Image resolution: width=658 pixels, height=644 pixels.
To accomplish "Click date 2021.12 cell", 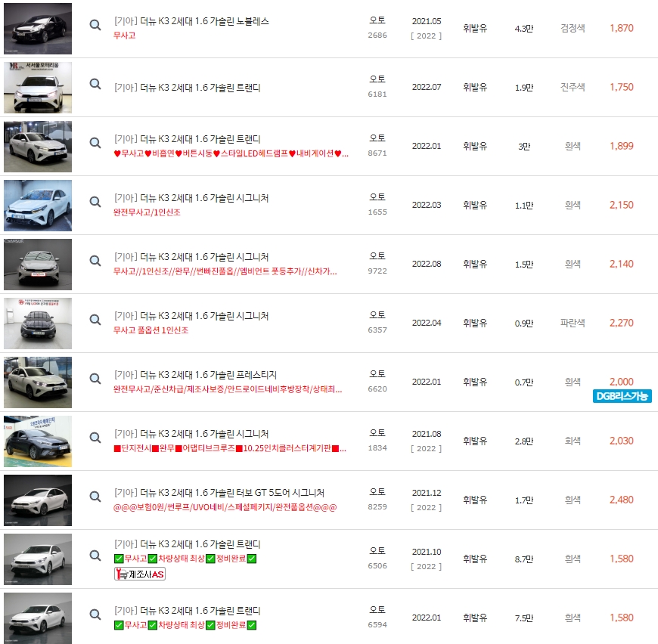I will coord(427,493).
